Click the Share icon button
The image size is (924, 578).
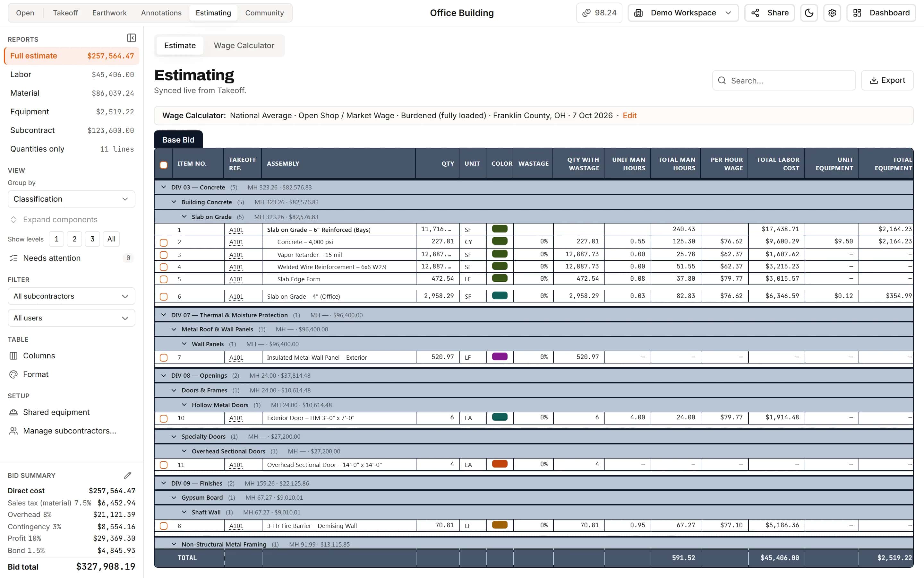(755, 13)
